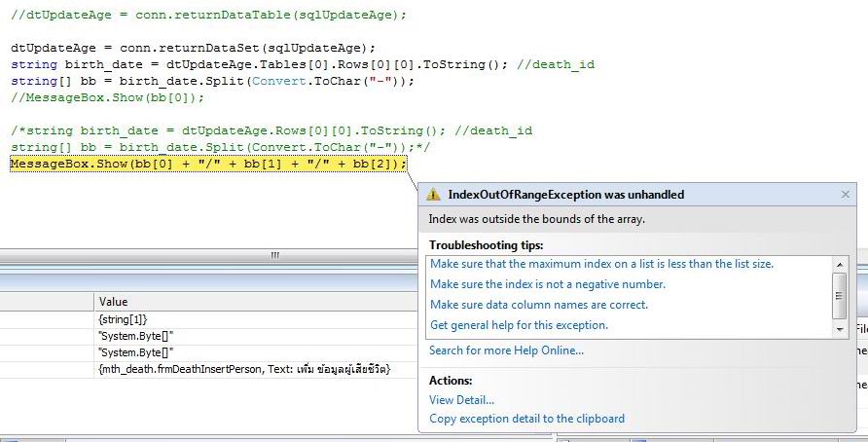Select the '{mth_death.frmDeathInsertPerson' value cell
Viewport: 868px width, 442px height.
[x=255, y=369]
